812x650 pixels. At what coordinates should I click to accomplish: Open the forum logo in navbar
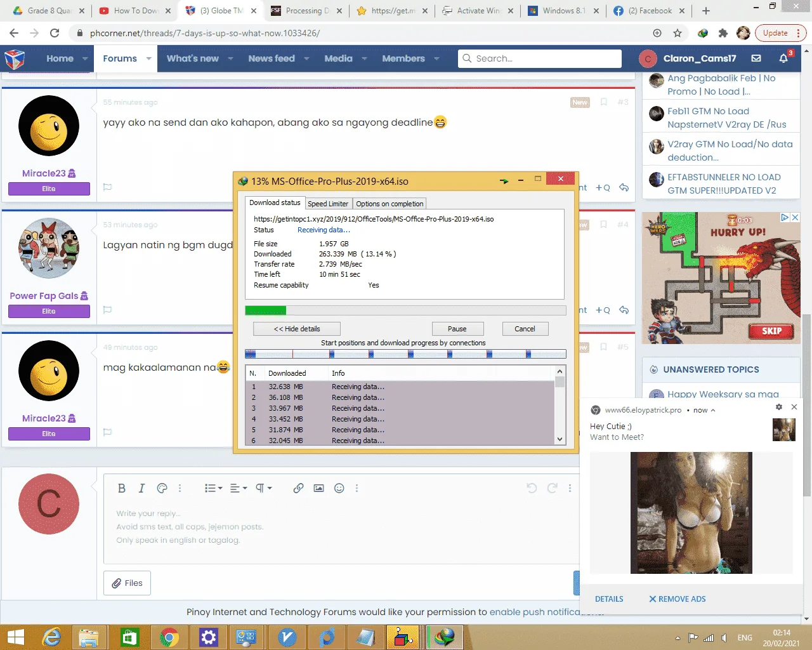pyautogui.click(x=15, y=59)
